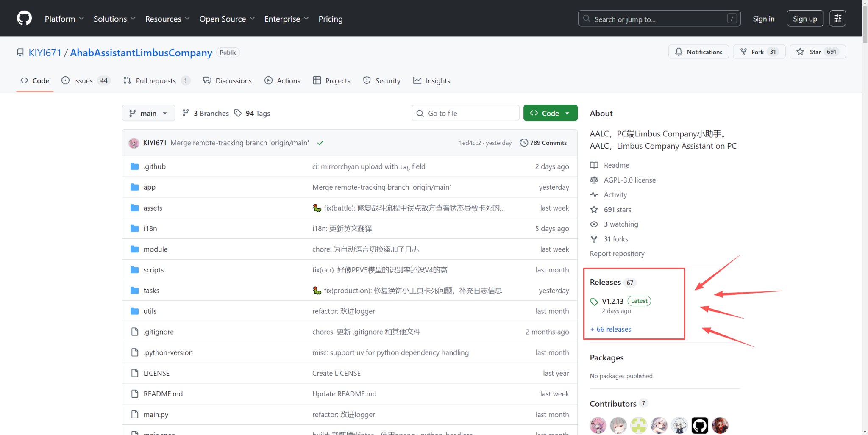The width and height of the screenshot is (868, 435).
Task: Open the + 66 releases link
Action: pyautogui.click(x=610, y=329)
